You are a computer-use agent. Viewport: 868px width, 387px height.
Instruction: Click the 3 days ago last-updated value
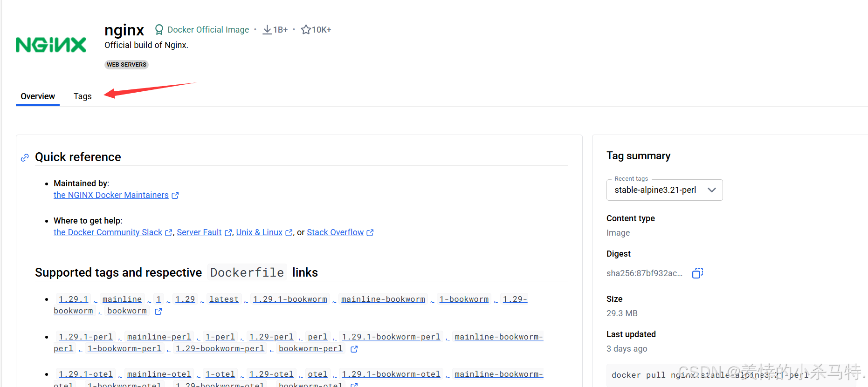627,349
